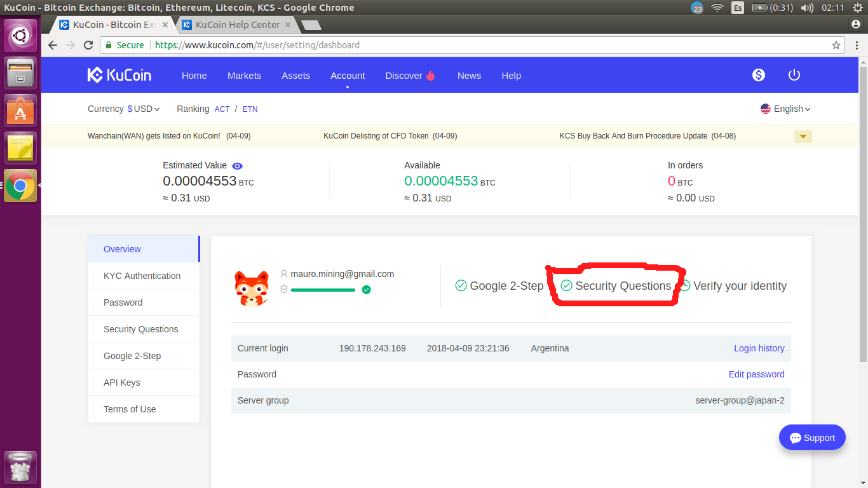Click Verify your identity status
Image resolution: width=868 pixels, height=488 pixels.
point(733,286)
